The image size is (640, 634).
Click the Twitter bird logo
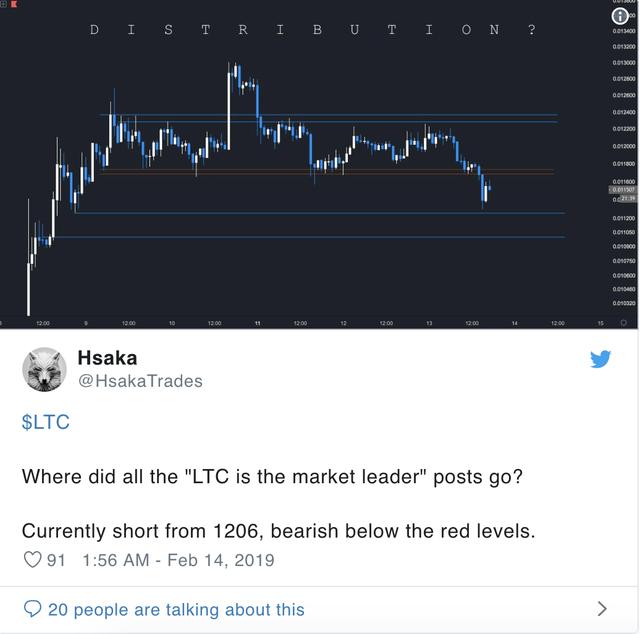pos(600,359)
